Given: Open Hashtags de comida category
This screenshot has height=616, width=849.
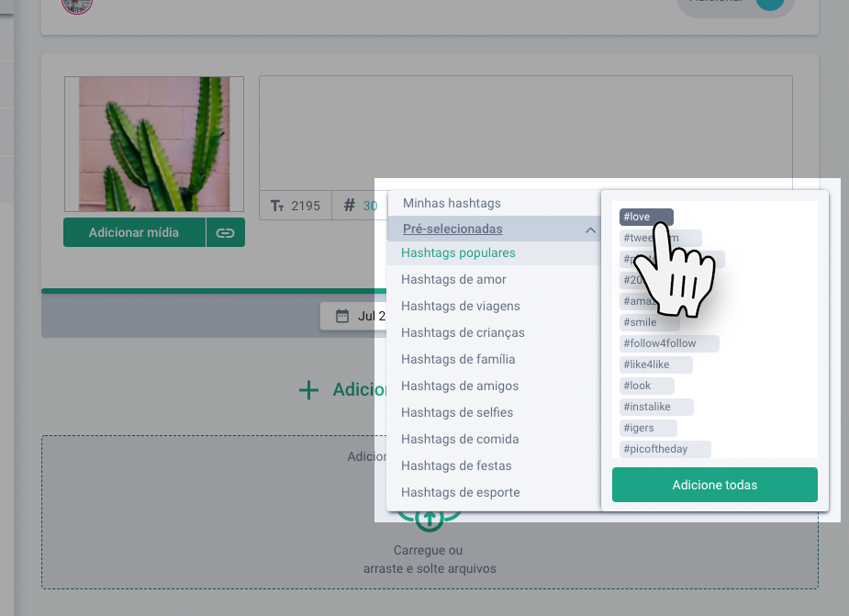Looking at the screenshot, I should 460,439.
